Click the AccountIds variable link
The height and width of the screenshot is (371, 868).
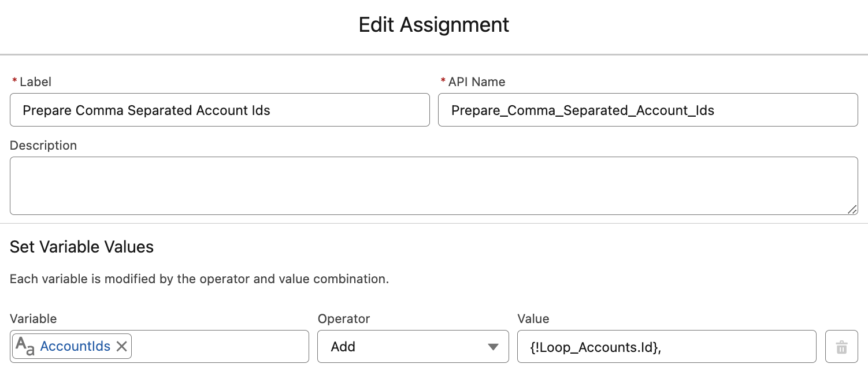(x=74, y=346)
